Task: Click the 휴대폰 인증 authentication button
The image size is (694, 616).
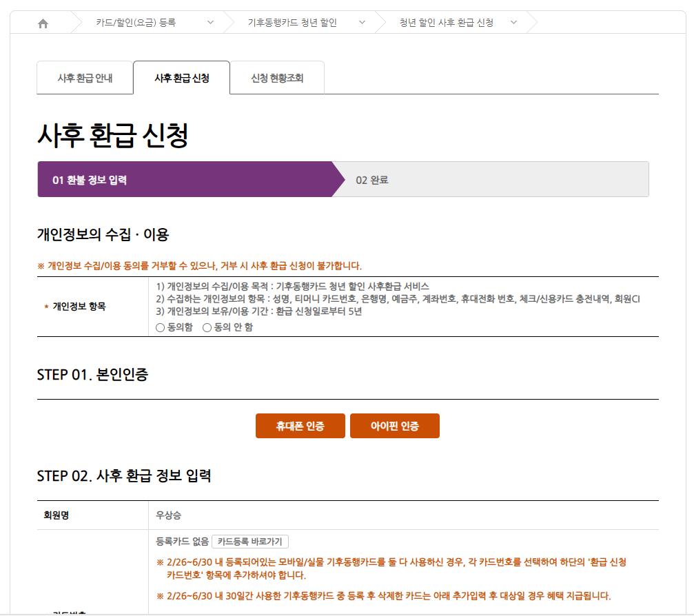Action: [x=300, y=426]
